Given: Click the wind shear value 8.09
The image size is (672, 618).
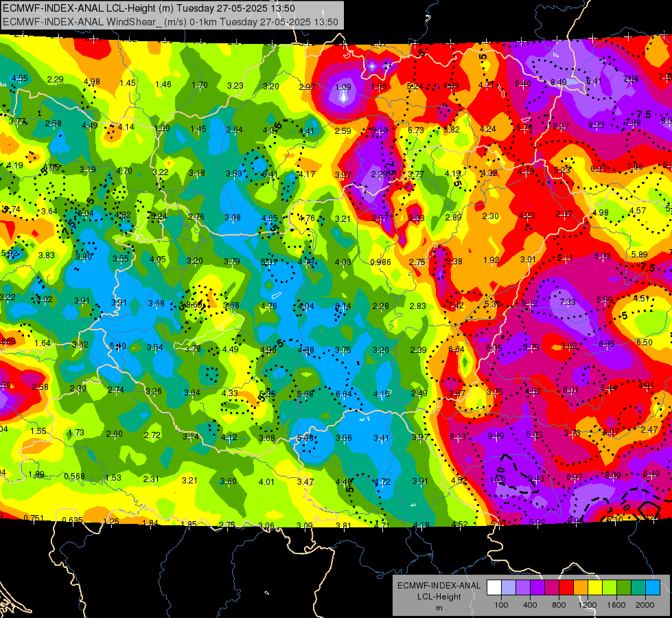Looking at the screenshot, I should (x=613, y=475).
